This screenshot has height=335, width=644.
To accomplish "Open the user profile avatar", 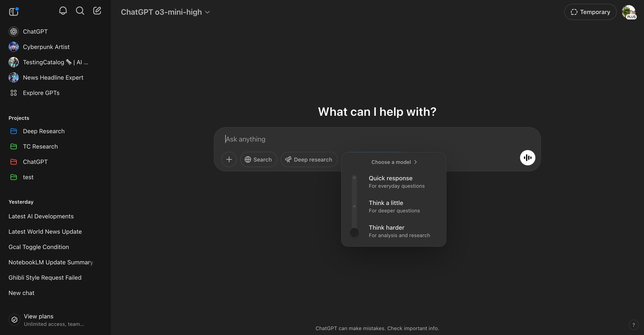I will point(629,12).
